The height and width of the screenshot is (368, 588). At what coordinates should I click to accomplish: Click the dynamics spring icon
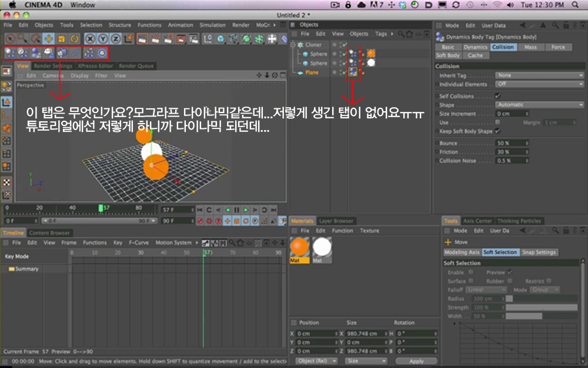click(x=75, y=53)
